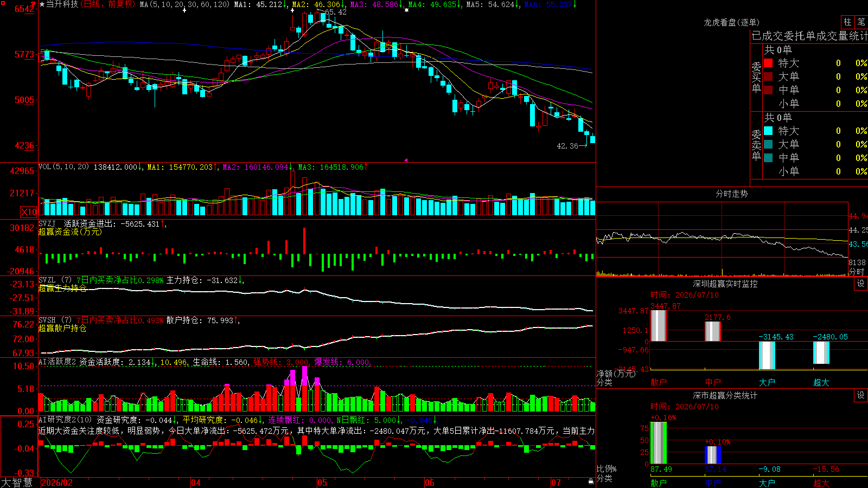Click the 分时走势 panel title
This screenshot has height=488, width=868.
coord(732,194)
